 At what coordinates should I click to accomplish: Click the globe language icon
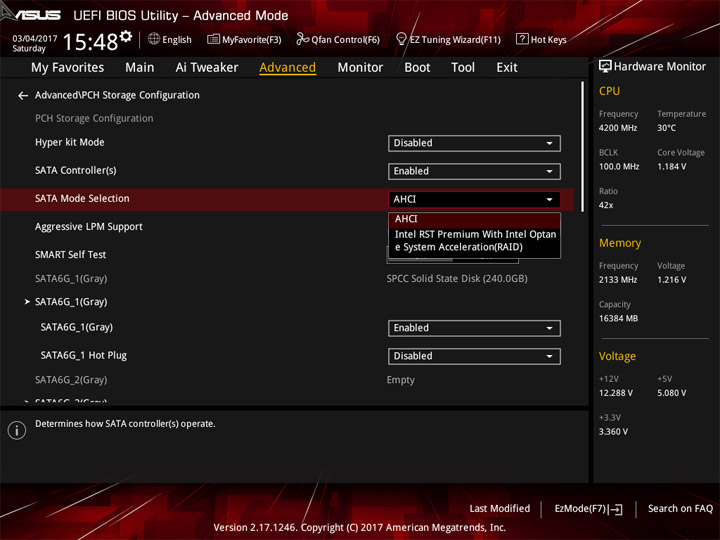pos(154,39)
